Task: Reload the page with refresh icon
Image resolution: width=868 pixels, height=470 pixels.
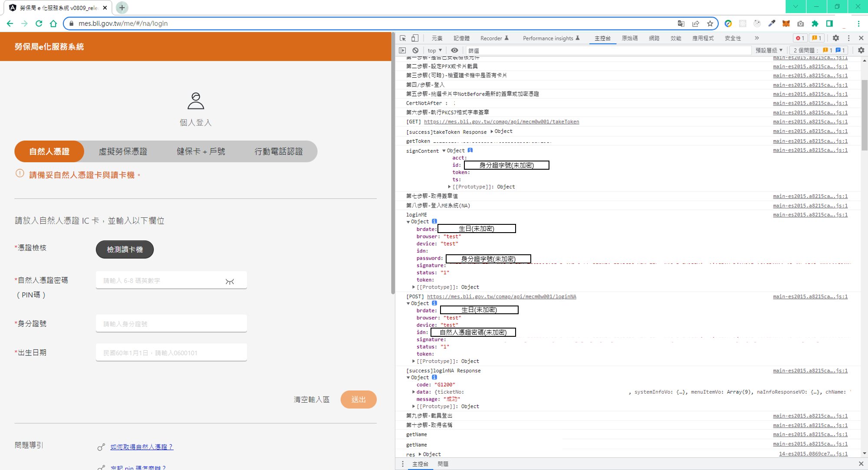Action: coord(39,23)
